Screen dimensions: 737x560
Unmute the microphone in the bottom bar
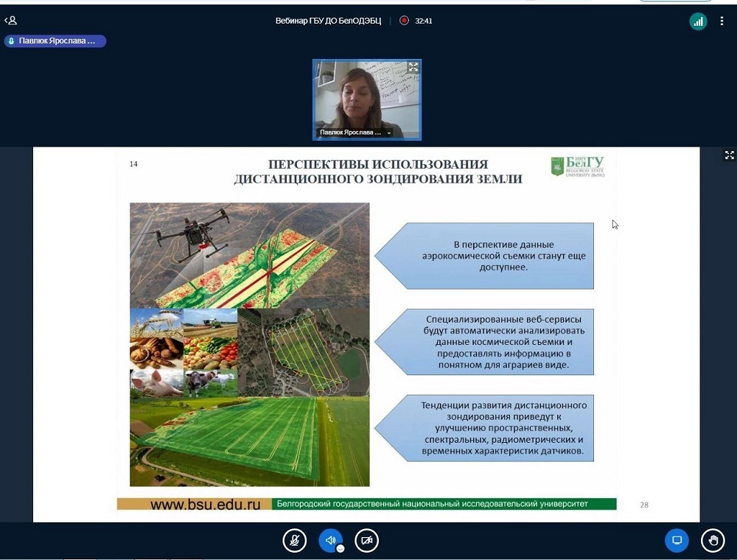294,540
